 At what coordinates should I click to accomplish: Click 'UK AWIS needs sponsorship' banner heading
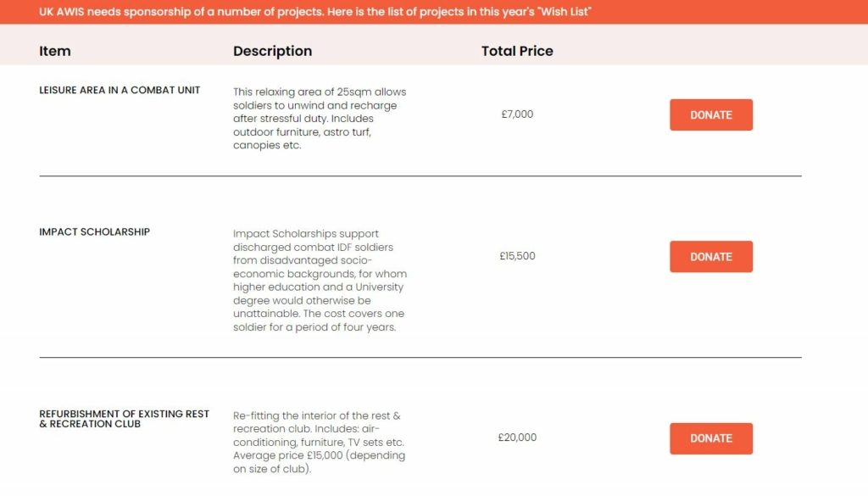(114, 12)
